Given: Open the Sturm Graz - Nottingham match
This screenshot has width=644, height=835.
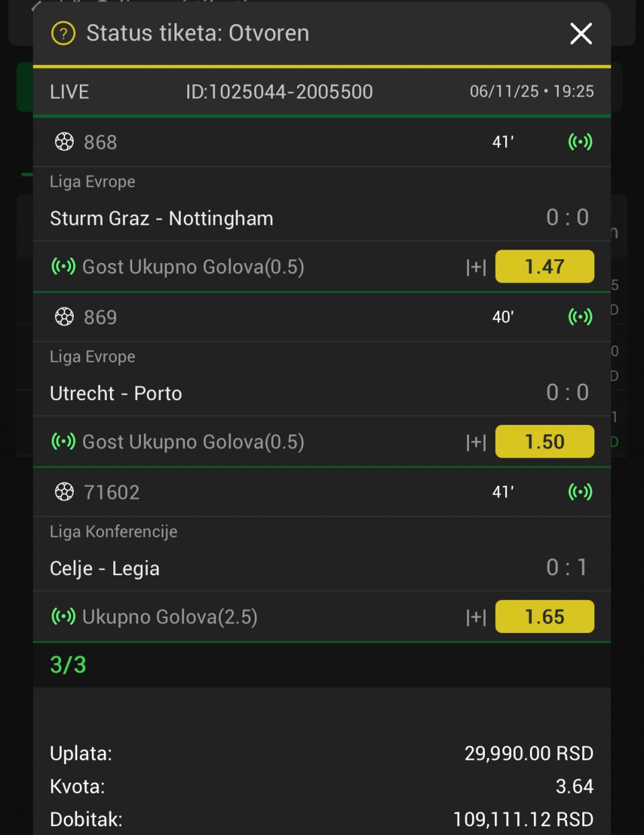Looking at the screenshot, I should tap(162, 218).
